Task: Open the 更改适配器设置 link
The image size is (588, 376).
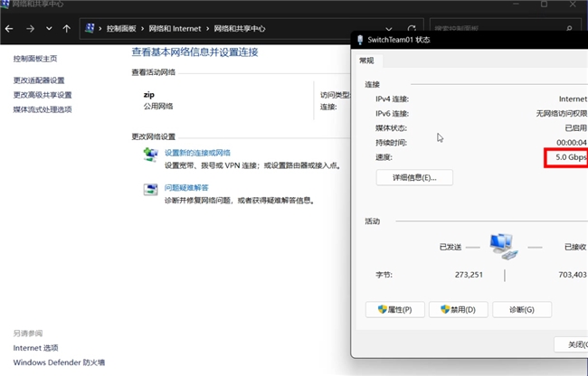Action: pyautogui.click(x=38, y=80)
